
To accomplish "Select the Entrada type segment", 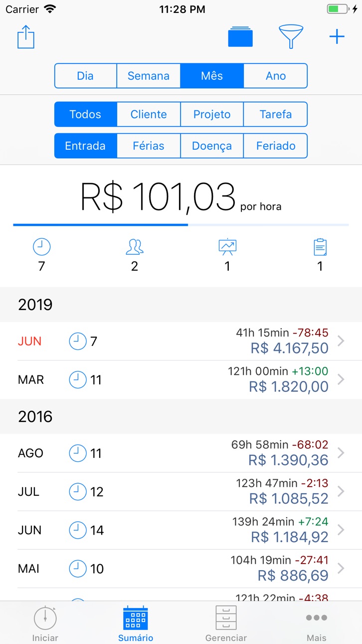I will (x=85, y=146).
